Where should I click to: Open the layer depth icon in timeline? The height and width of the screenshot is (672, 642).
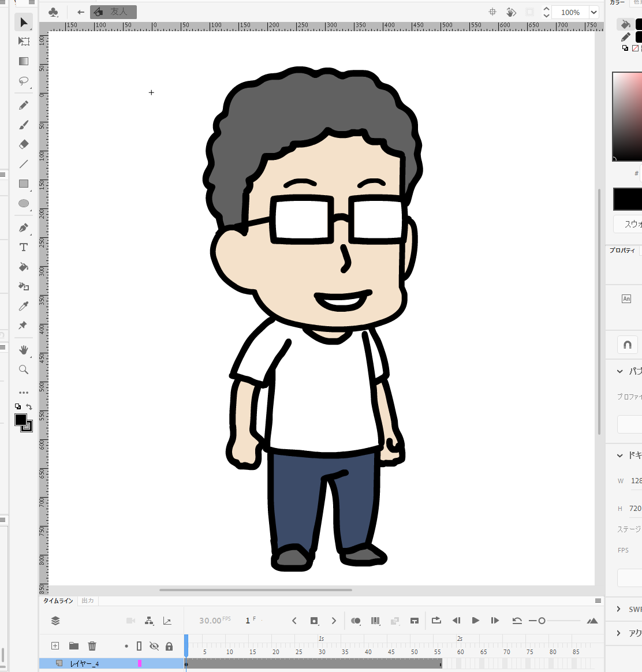(55, 621)
